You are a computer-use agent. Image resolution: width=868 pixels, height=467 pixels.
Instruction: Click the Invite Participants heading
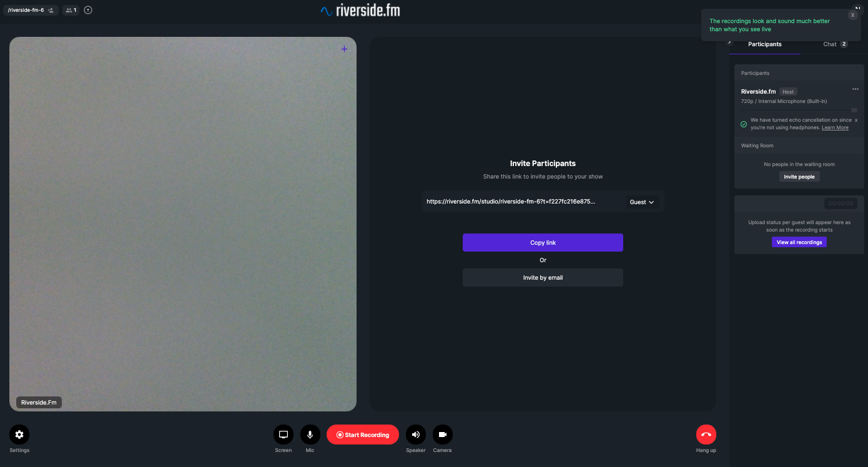[x=543, y=164]
